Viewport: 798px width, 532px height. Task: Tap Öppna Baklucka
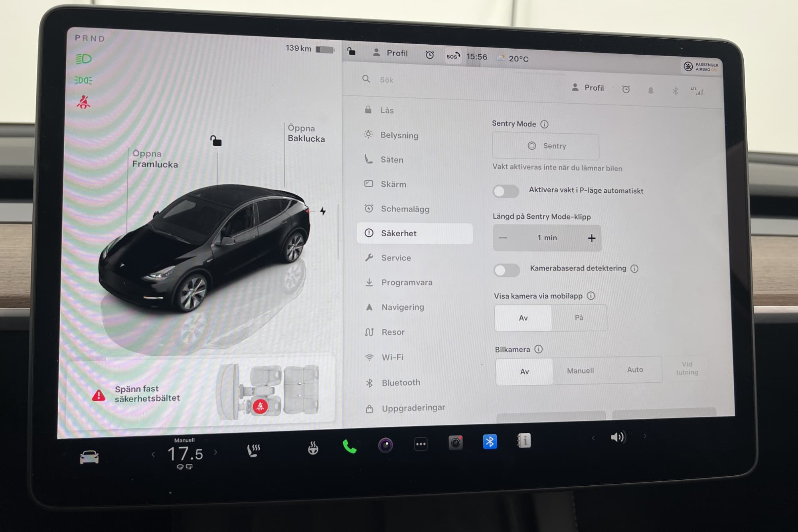pyautogui.click(x=306, y=133)
